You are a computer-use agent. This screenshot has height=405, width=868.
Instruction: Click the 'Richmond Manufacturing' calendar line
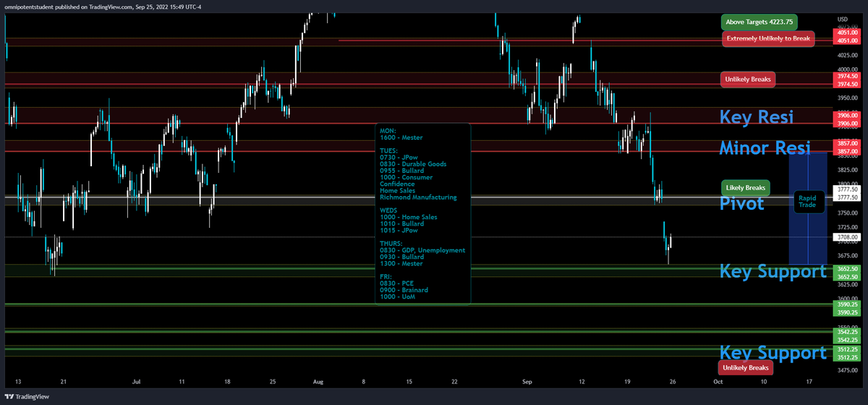click(418, 197)
